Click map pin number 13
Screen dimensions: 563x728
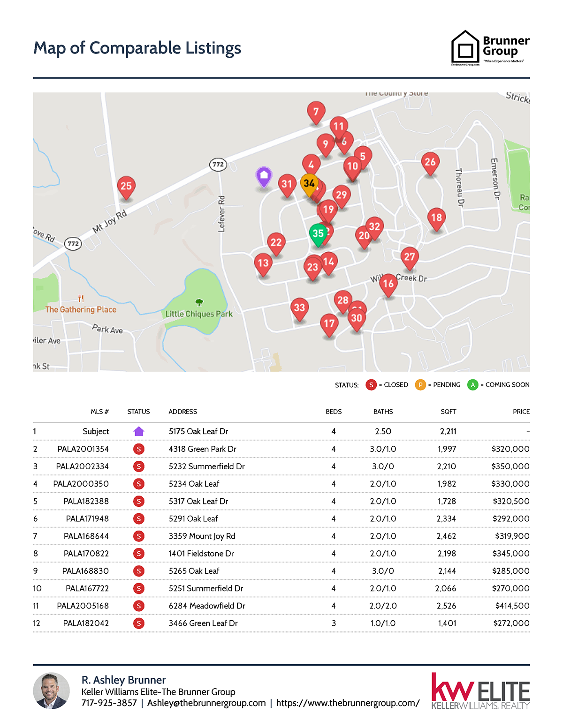point(263,265)
